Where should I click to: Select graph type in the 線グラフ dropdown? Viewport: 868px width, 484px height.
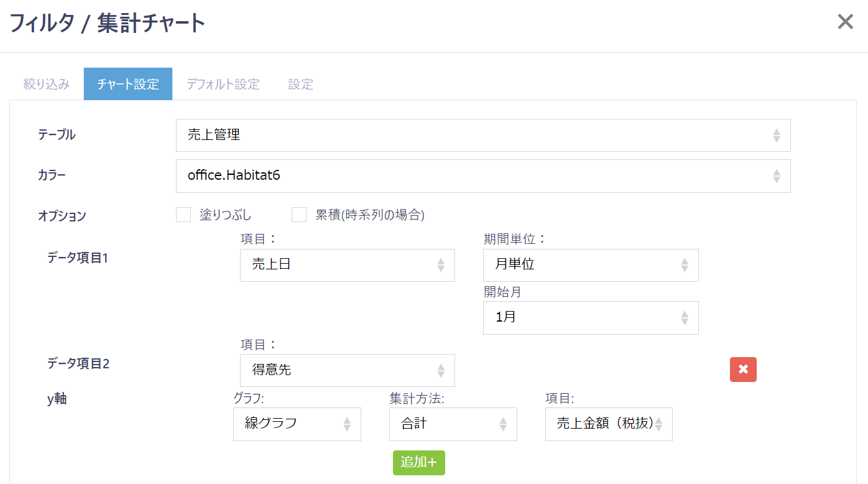click(x=297, y=424)
